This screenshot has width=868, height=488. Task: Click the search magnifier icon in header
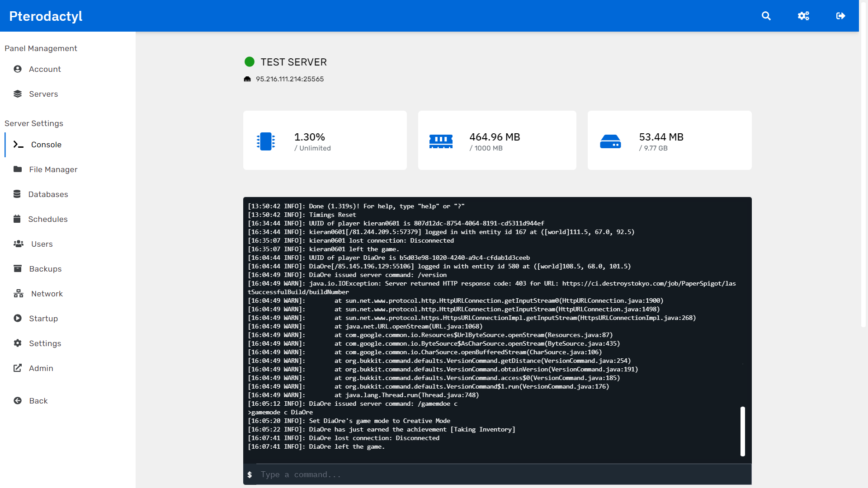point(766,16)
